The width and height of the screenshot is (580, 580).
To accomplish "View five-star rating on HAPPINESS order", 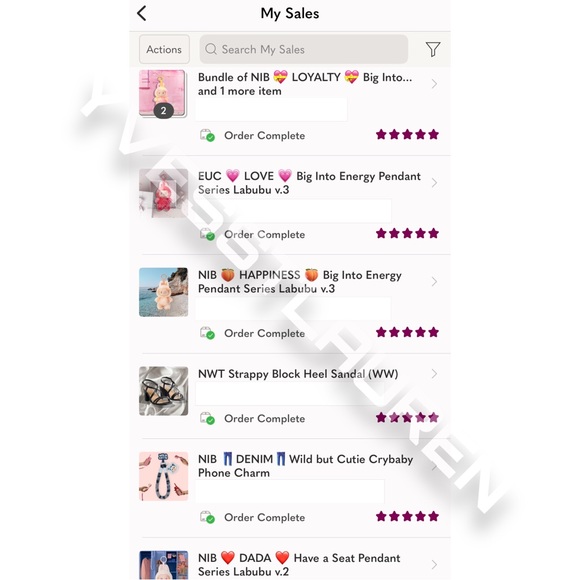I will tap(407, 332).
